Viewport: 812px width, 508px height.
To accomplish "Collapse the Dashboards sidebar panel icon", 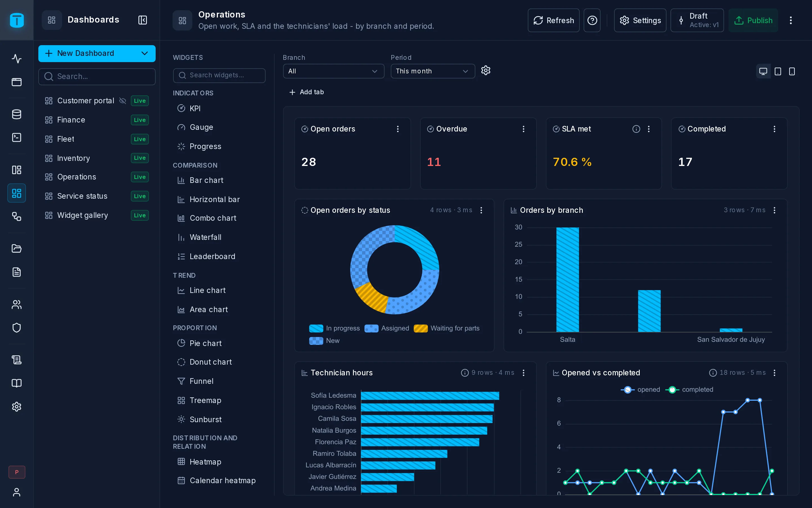I will tap(143, 20).
